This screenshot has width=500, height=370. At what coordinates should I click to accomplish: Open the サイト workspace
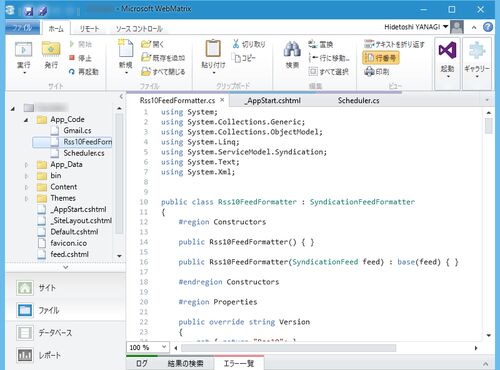[66, 288]
